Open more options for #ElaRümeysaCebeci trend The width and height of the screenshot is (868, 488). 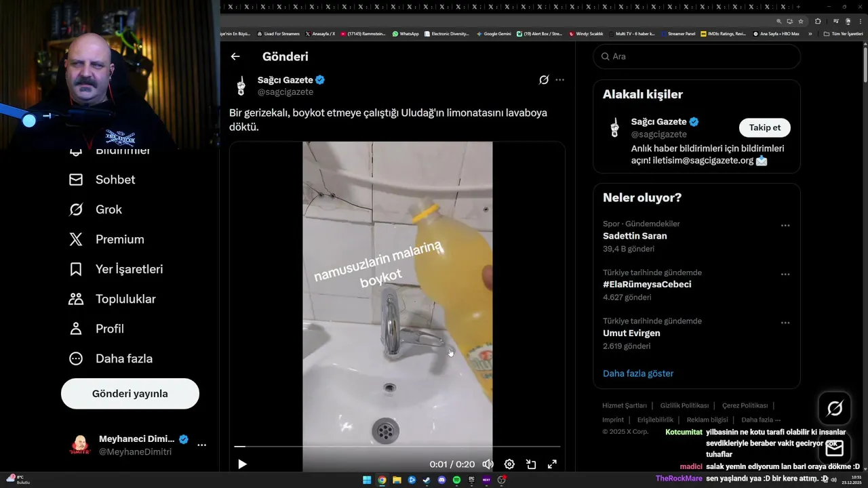click(x=785, y=274)
